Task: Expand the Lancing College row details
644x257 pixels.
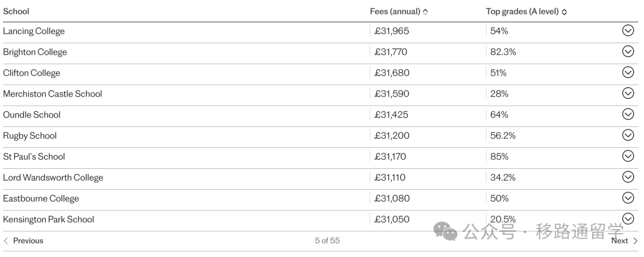Action: [628, 30]
